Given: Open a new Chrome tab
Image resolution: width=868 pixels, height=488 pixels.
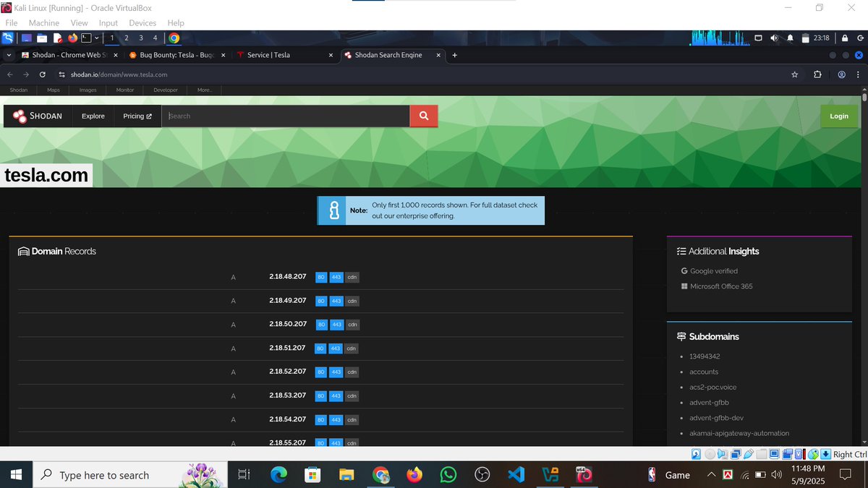Looking at the screenshot, I should 455,55.
